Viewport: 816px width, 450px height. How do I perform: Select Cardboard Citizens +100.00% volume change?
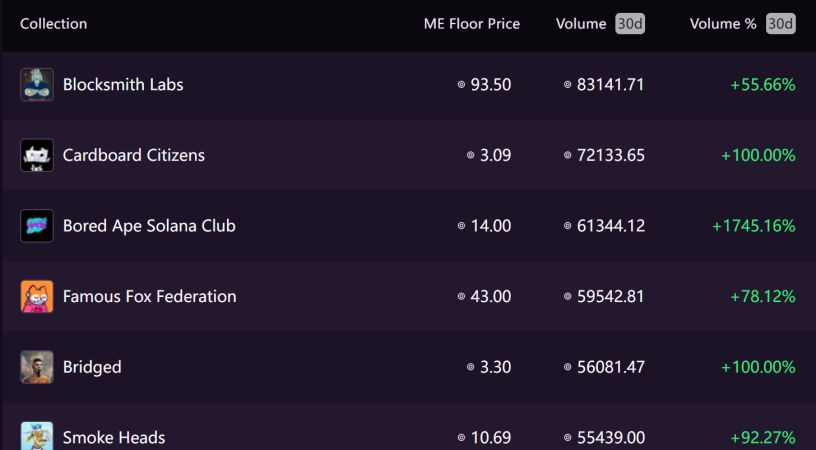pyautogui.click(x=758, y=155)
